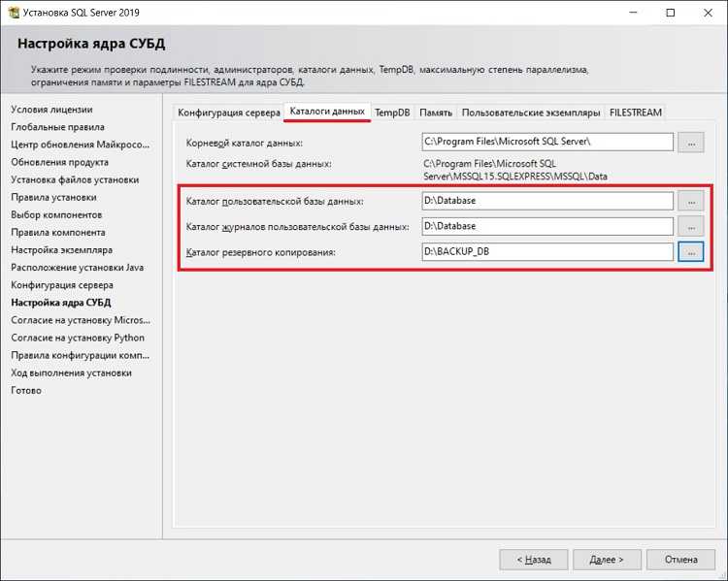This screenshot has height=581, width=728.
Task: Browse for the data root directory
Action: [690, 142]
